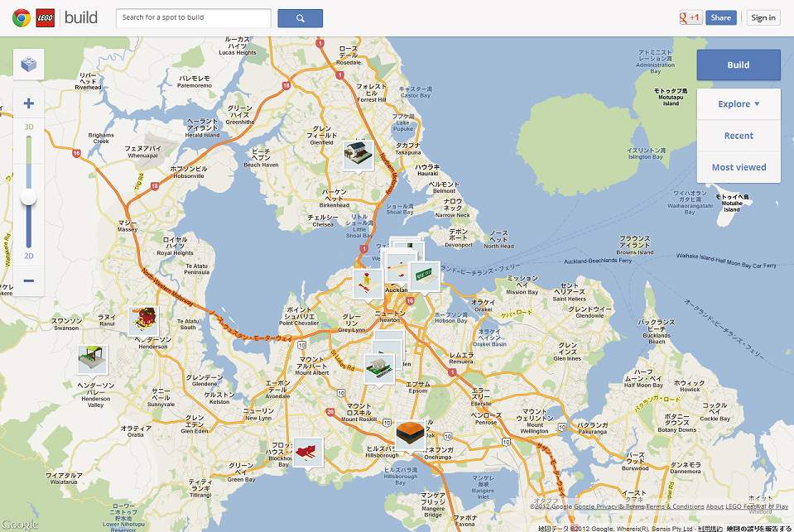This screenshot has width=794, height=532.
Task: Click the red LEGO logo
Action: (45, 17)
